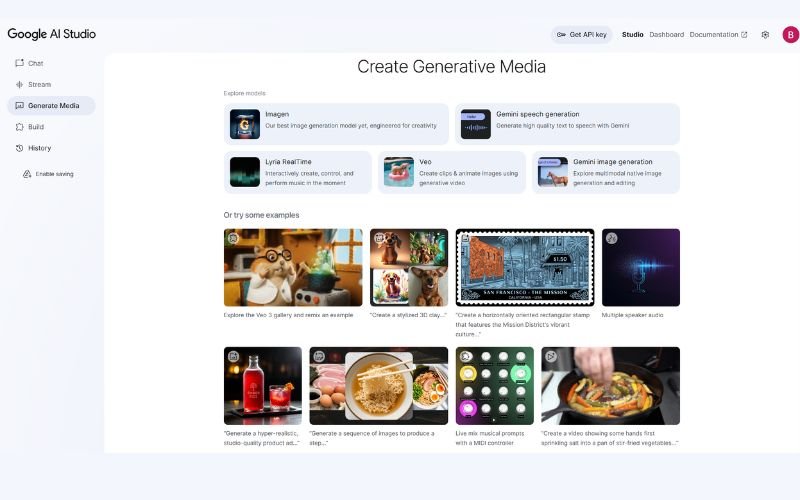
Task: Click the user profile avatar B
Action: coord(790,34)
